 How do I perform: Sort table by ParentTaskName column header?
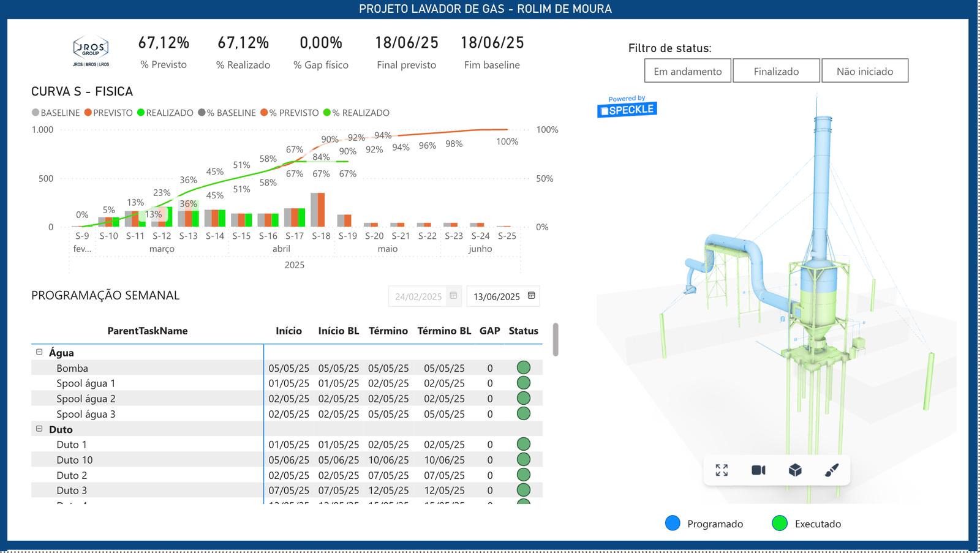point(147,331)
